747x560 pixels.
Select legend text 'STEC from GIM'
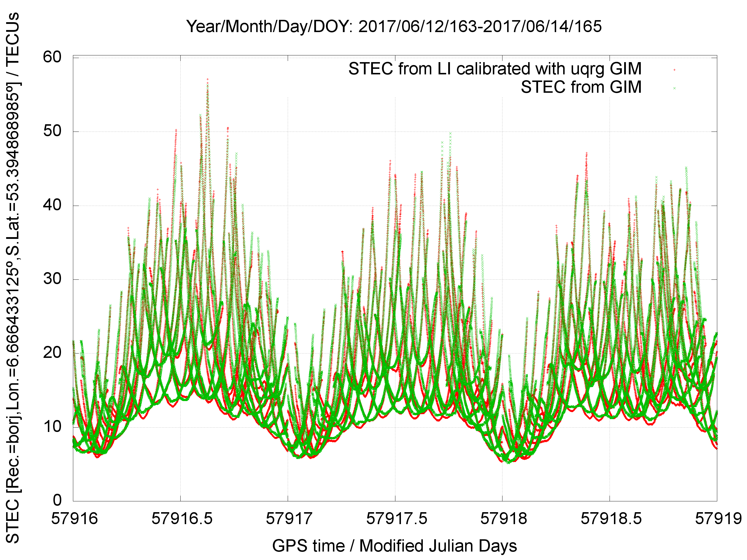pyautogui.click(x=581, y=87)
